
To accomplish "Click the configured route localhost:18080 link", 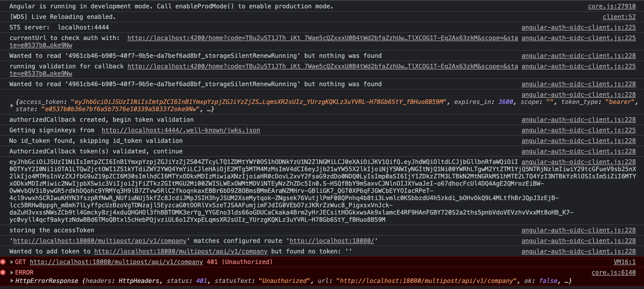I will click(x=332, y=241).
